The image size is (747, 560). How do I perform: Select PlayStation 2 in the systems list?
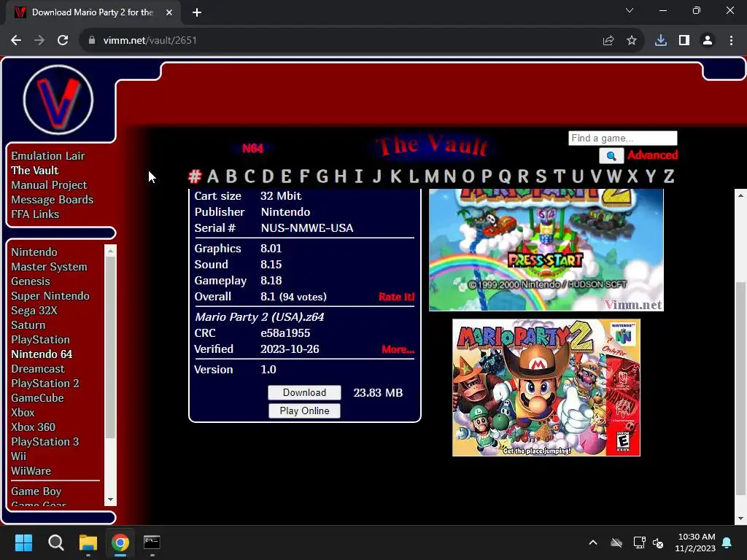(x=45, y=384)
